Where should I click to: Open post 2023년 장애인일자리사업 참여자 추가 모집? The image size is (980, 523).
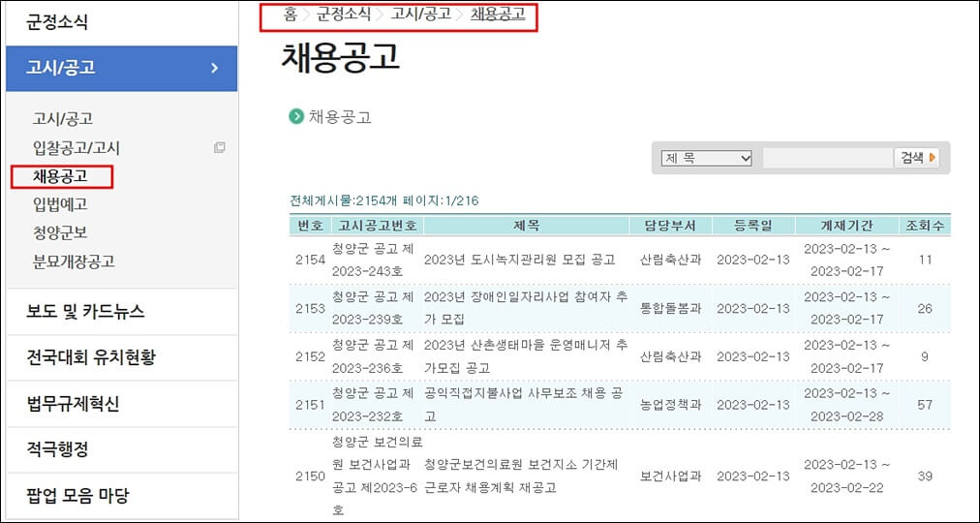(526, 308)
